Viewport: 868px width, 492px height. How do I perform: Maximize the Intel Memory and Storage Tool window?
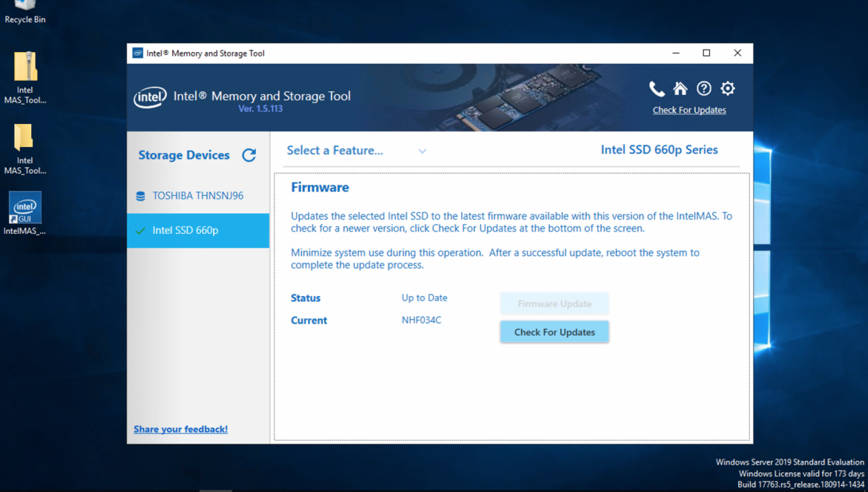[x=706, y=53]
